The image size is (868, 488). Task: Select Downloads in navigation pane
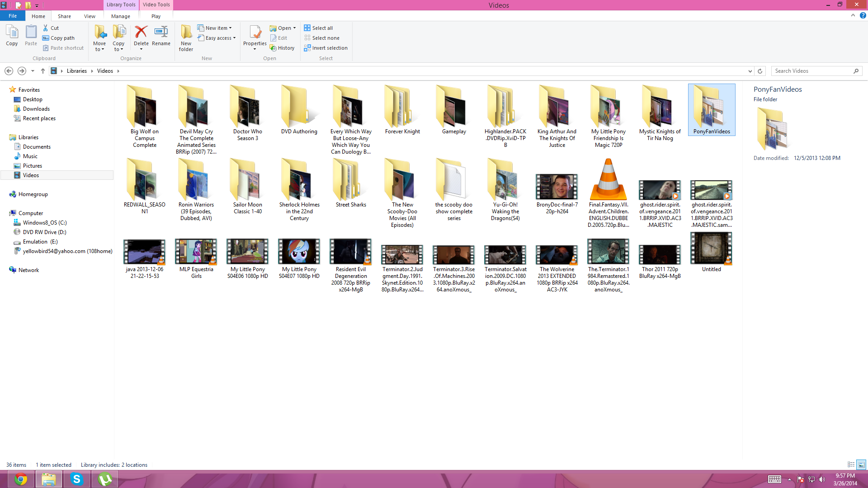[36, 109]
